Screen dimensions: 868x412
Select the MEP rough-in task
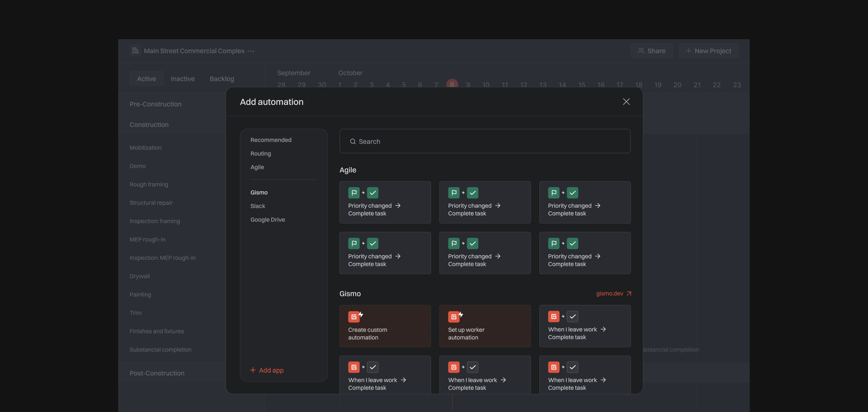click(x=147, y=239)
